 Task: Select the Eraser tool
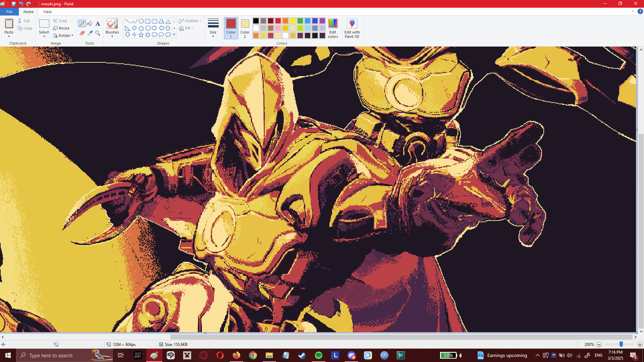coord(82,33)
